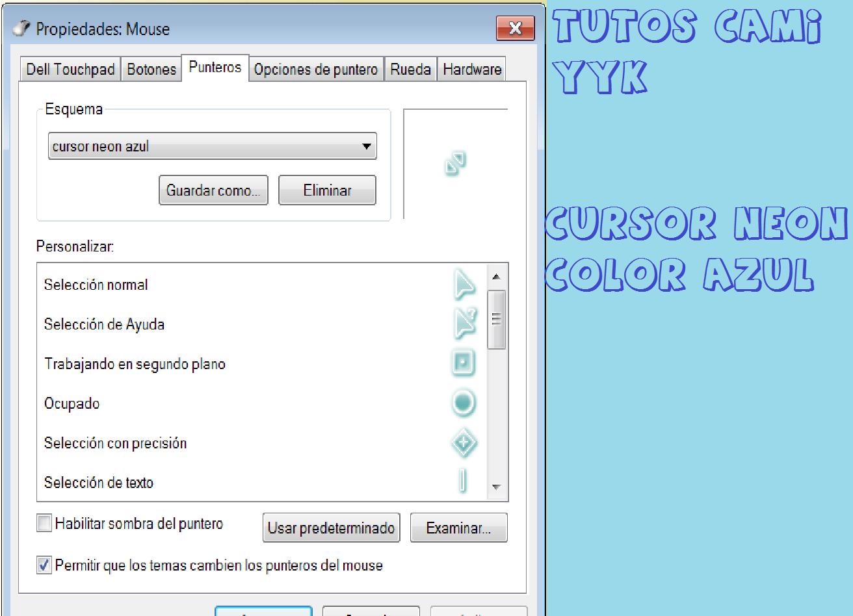Select the Selección normal arrow cursor icon
This screenshot has height=616, width=853.
coord(464,284)
